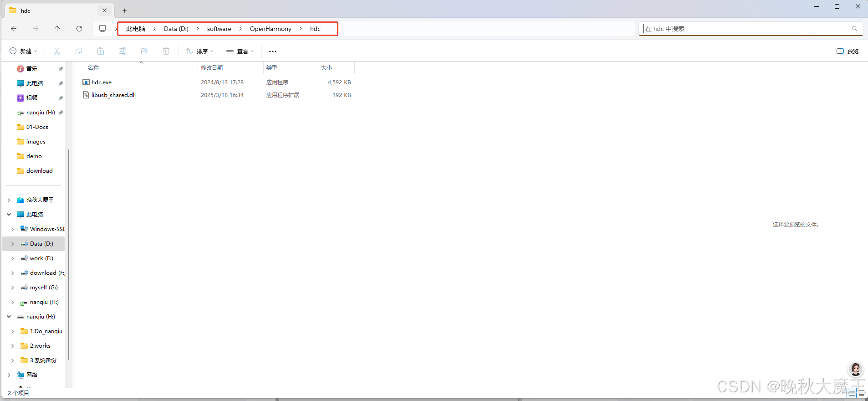The image size is (868, 401).
Task: Click the Paste clipboard icon
Action: pyautogui.click(x=101, y=51)
